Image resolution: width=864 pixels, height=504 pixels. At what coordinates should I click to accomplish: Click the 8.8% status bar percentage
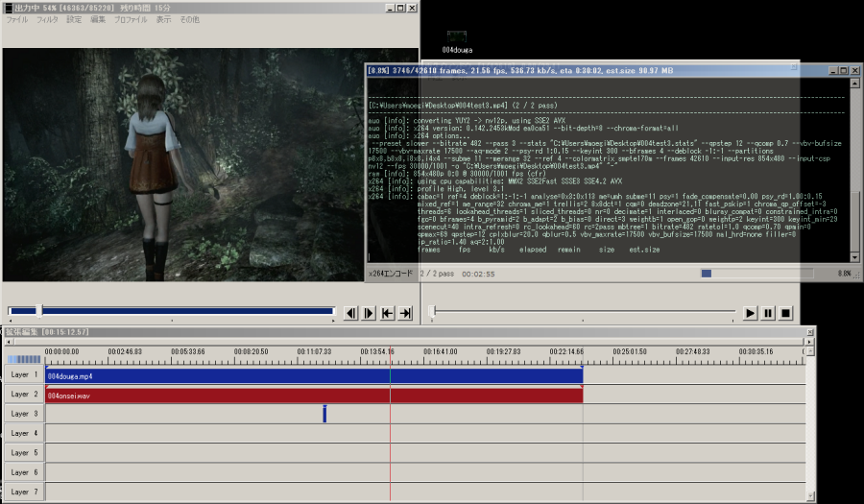844,274
